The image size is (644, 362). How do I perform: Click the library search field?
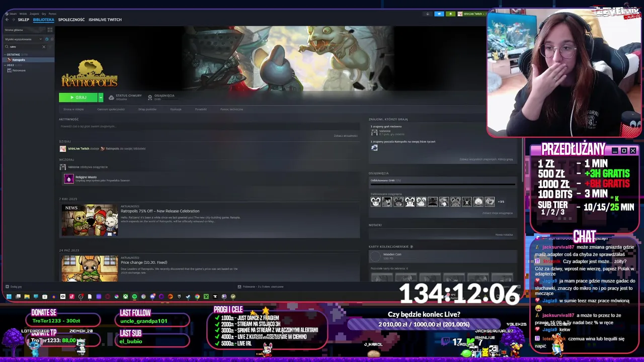point(25,47)
